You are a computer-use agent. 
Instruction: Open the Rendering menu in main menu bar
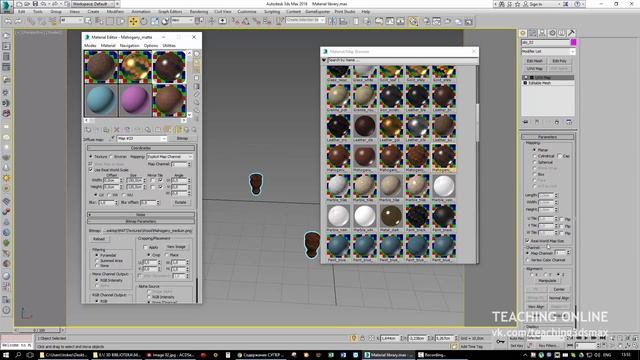[199, 12]
